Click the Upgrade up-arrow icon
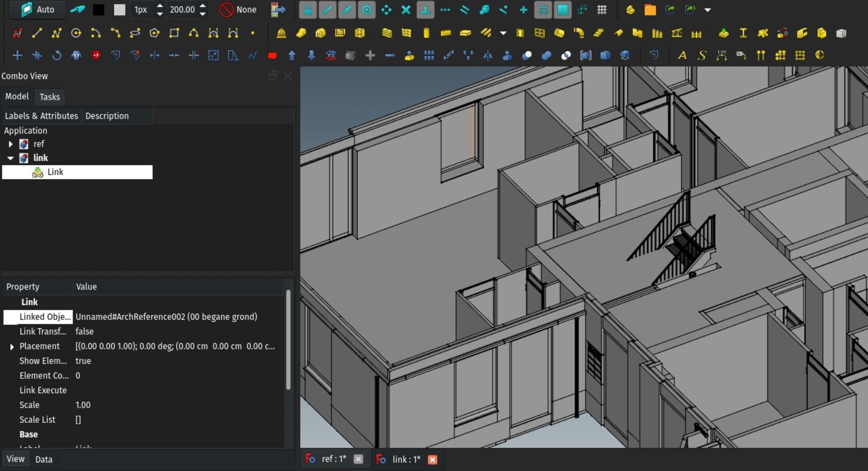Screen dimensions: 868x471 coord(292,55)
